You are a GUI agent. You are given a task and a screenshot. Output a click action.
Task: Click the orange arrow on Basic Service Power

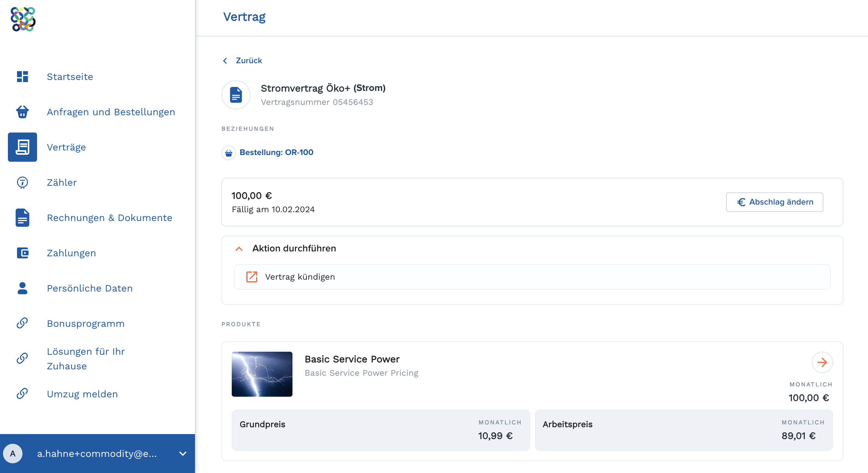822,362
